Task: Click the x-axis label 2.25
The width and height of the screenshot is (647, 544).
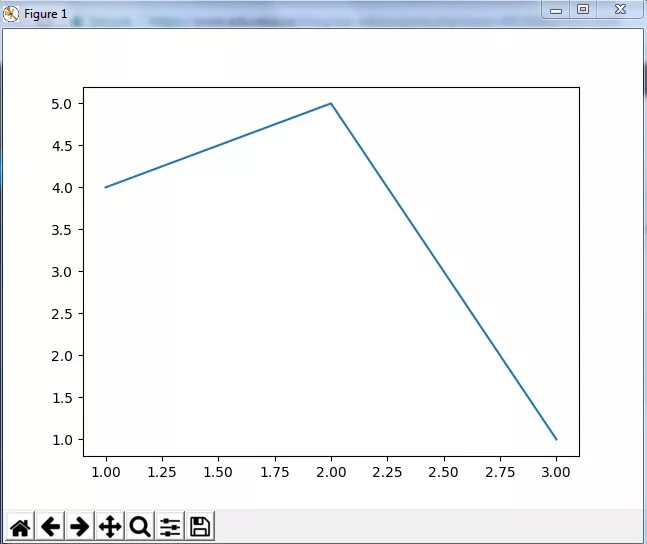Action: [387, 472]
